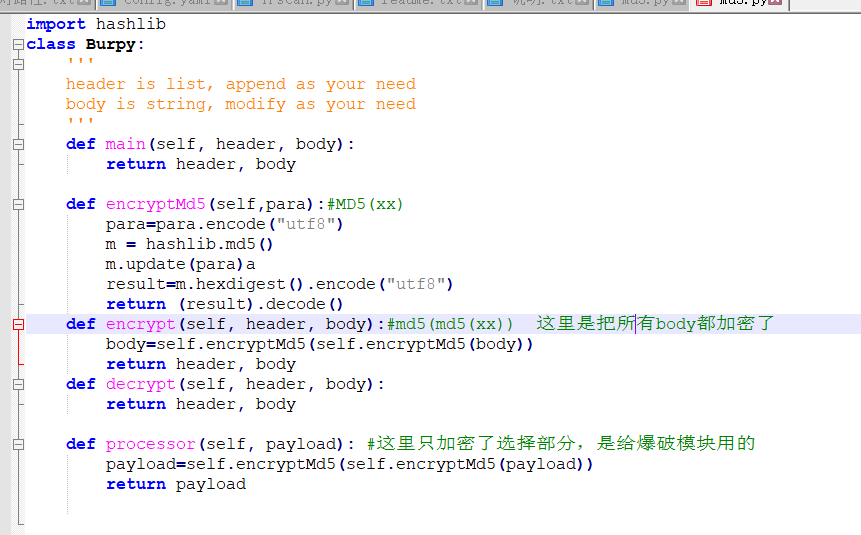The height and width of the screenshot is (535, 861).
Task: Click the m.update(para)a code line
Action: (x=180, y=264)
